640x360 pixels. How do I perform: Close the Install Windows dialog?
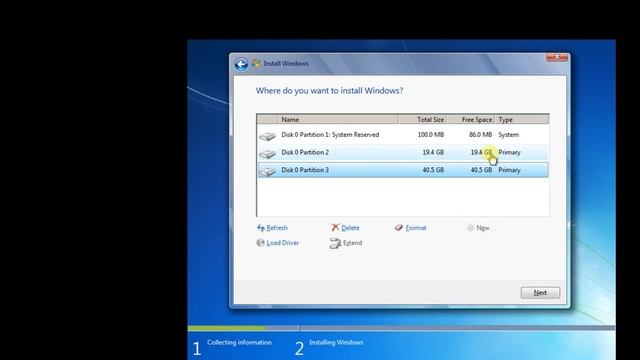[557, 58]
